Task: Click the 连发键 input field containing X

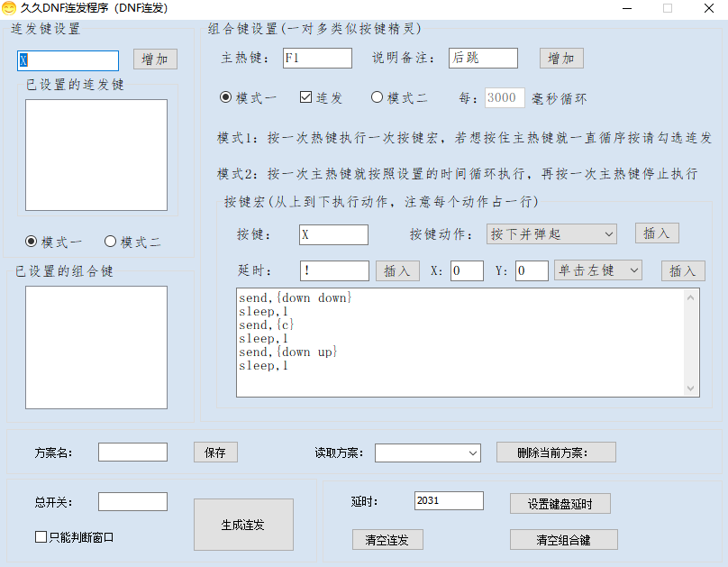Action: 68,60
